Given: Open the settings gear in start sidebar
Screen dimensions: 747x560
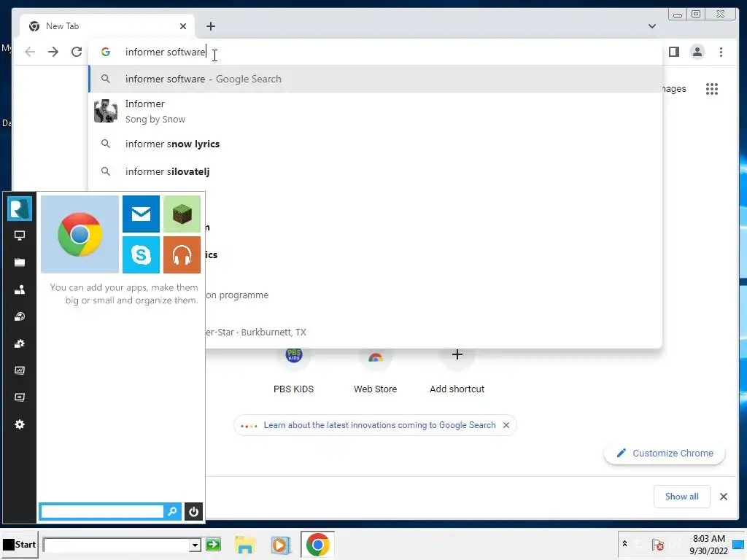Looking at the screenshot, I should pyautogui.click(x=20, y=424).
